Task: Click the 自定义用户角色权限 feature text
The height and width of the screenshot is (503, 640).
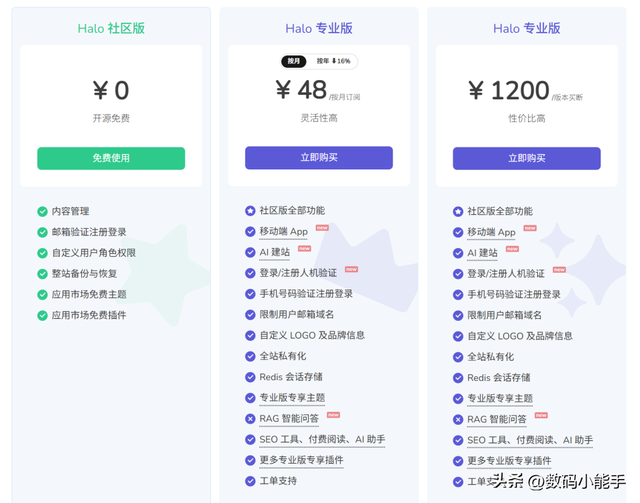Action: click(x=94, y=253)
